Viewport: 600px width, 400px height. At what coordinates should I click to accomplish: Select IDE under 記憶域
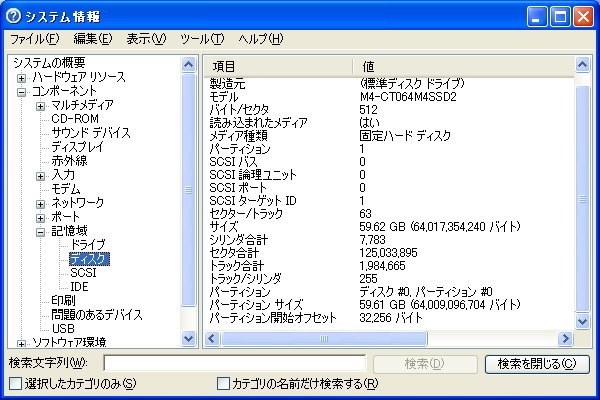tap(79, 286)
